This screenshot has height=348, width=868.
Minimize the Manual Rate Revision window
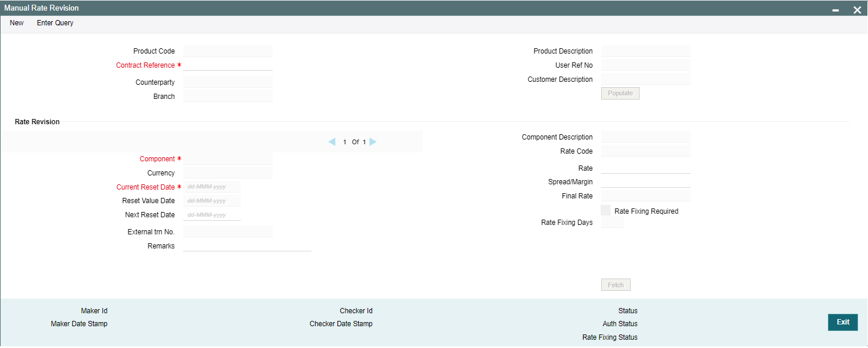836,10
